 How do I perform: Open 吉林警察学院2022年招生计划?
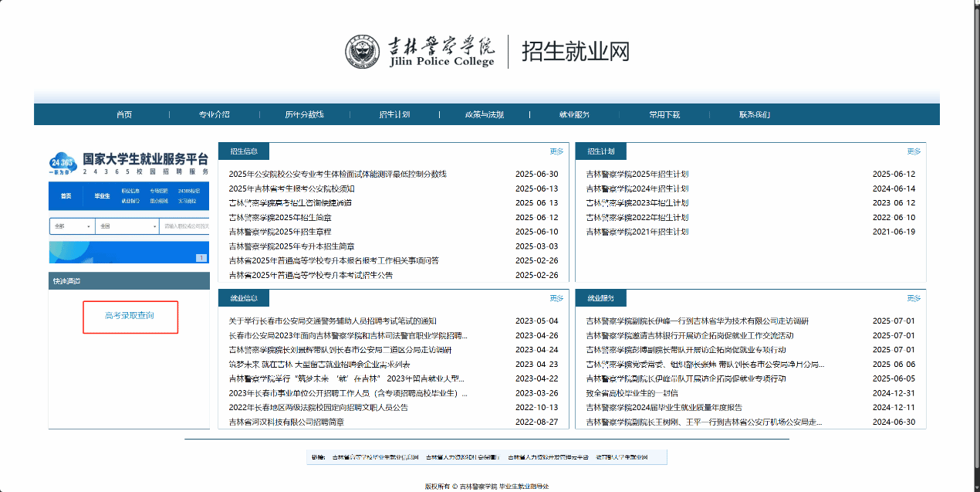[637, 218]
